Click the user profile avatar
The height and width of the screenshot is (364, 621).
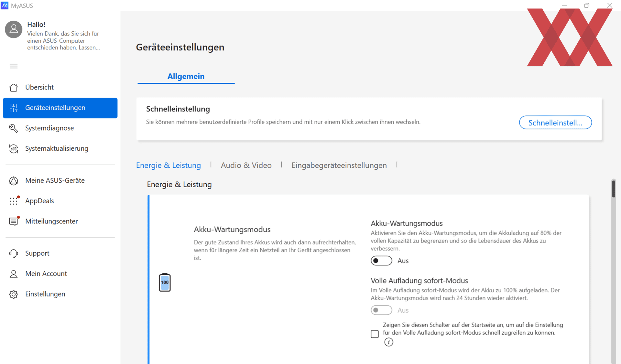[x=14, y=29]
